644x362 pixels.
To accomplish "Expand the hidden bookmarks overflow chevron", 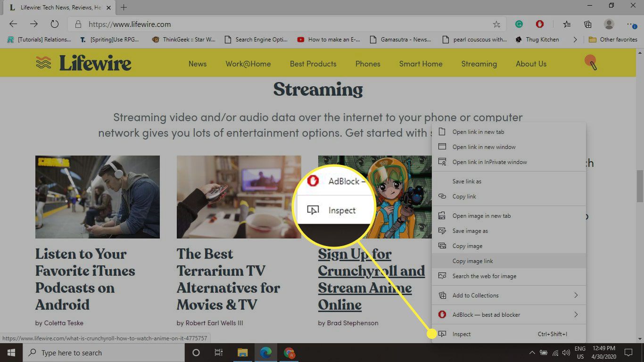I will [575, 40].
